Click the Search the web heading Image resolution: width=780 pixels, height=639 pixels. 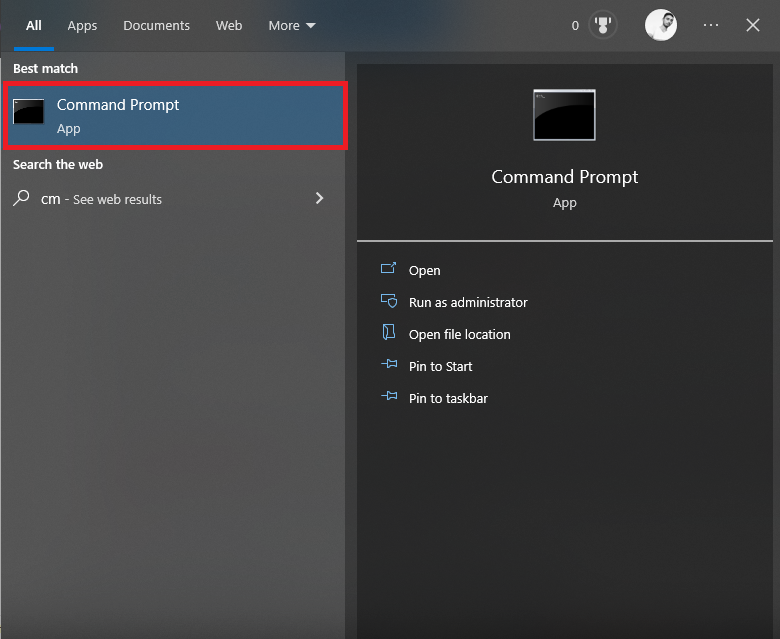tap(58, 165)
